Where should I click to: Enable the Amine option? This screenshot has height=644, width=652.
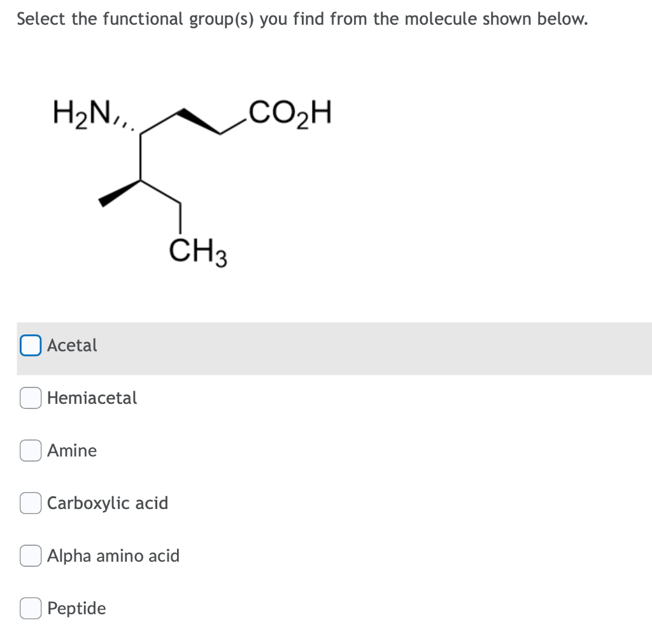coord(29,450)
